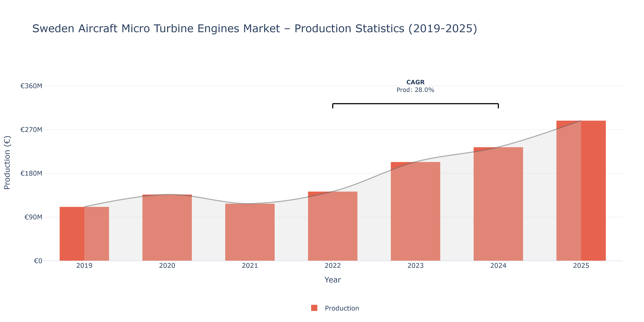Viewport: 644px width, 322px height.
Task: Select the 2020 production bar
Action: pyautogui.click(x=167, y=228)
